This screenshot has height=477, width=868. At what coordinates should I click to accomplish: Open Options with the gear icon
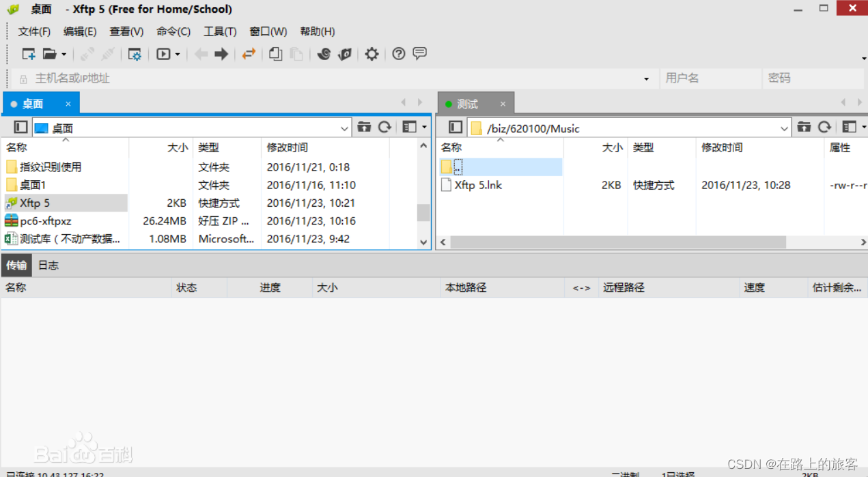[x=372, y=54]
